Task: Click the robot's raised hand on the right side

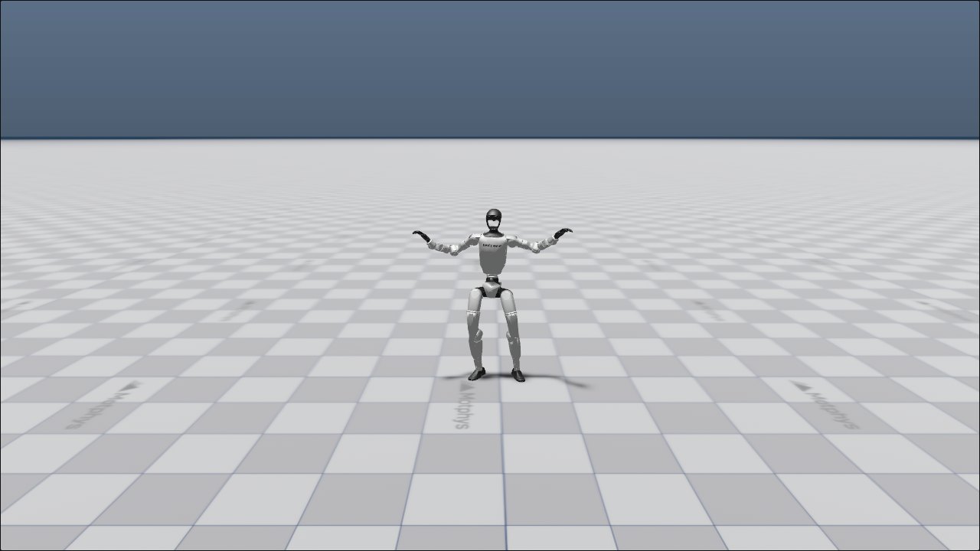Action: click(563, 233)
